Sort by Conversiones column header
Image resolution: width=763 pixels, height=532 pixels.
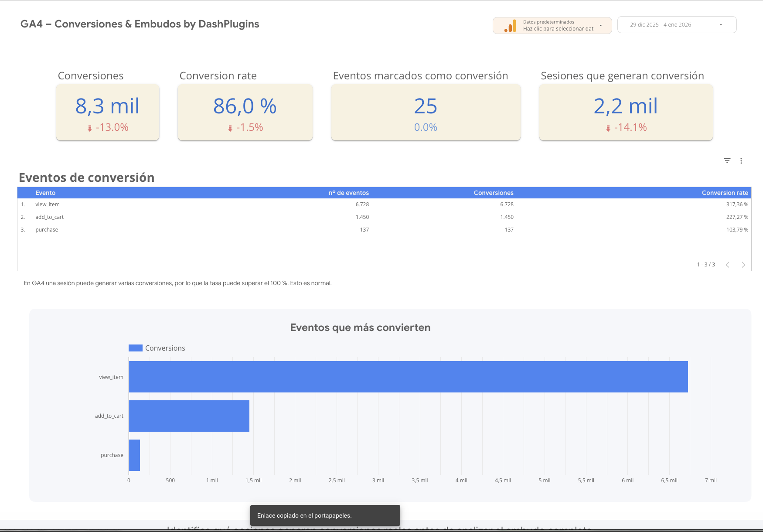494,193
